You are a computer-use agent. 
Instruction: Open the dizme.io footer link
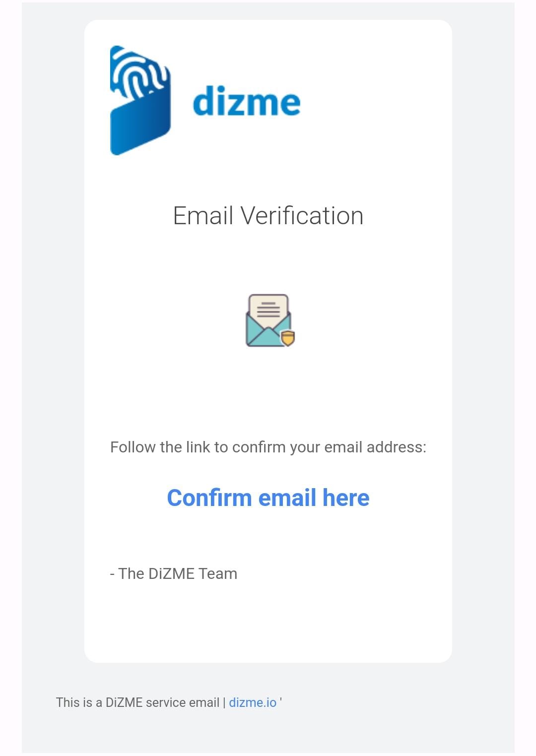point(253,702)
